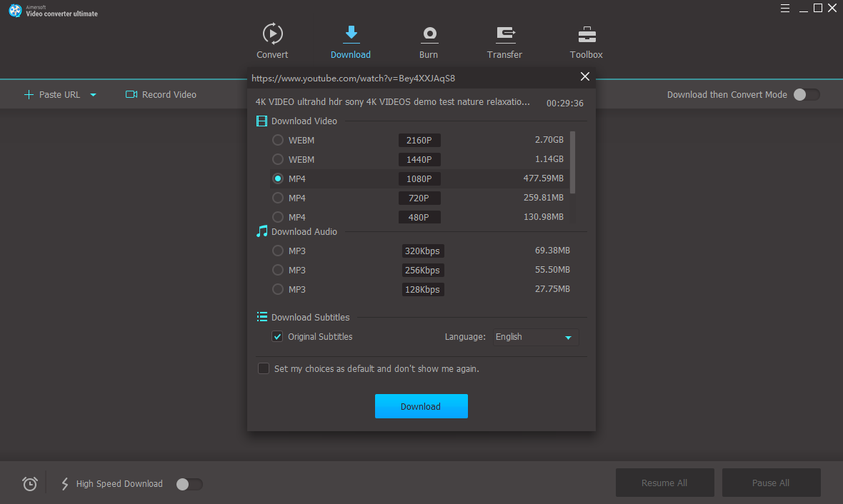843x504 pixels.
Task: Click the blue Download button
Action: [421, 406]
